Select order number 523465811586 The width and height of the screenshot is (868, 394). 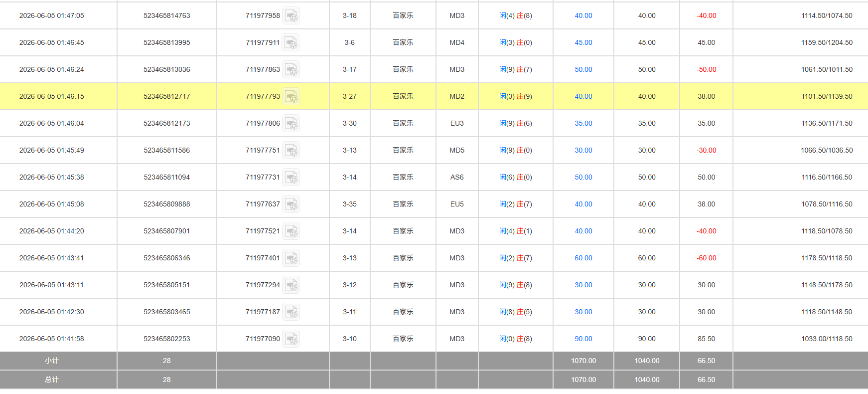(x=167, y=150)
